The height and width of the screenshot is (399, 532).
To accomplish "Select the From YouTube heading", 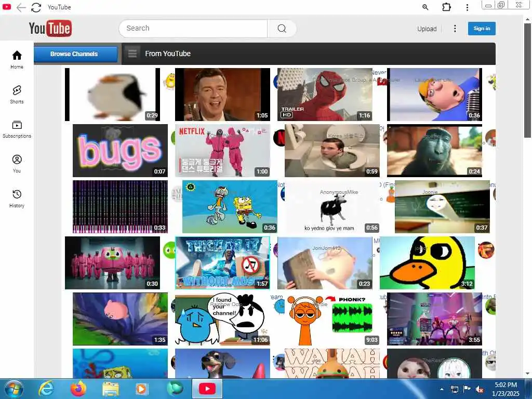I will (168, 54).
